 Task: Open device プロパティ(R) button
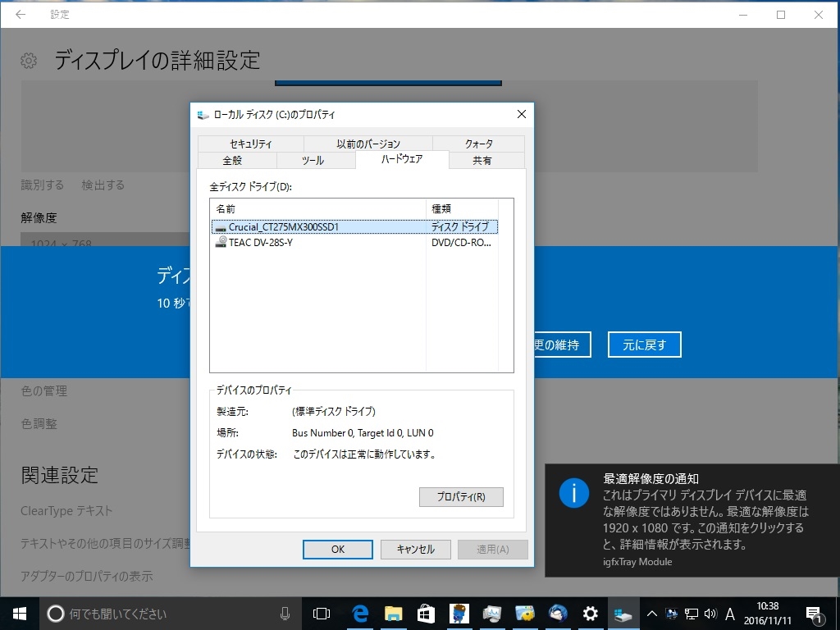click(461, 496)
